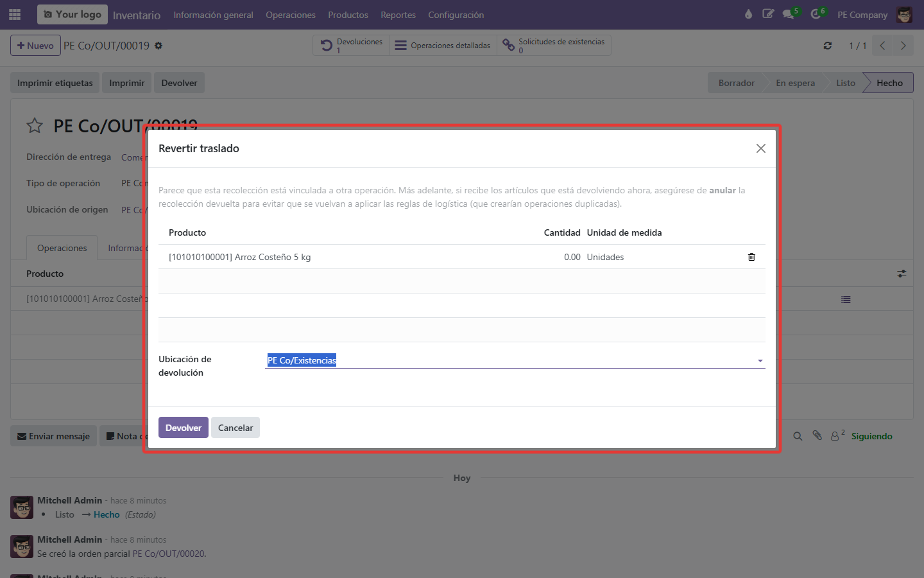The height and width of the screenshot is (578, 924).
Task: Click Cantidad value 0.00 in dialog
Action: coord(572,257)
